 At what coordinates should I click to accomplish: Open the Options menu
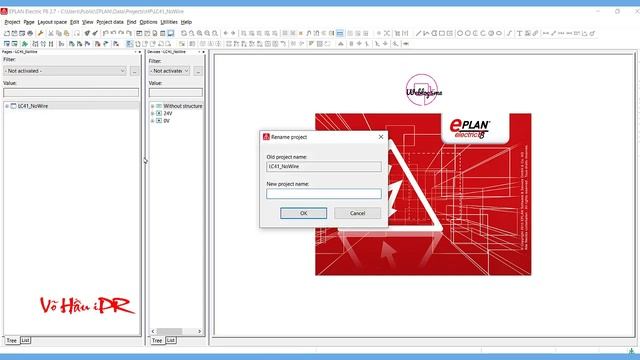tap(148, 22)
